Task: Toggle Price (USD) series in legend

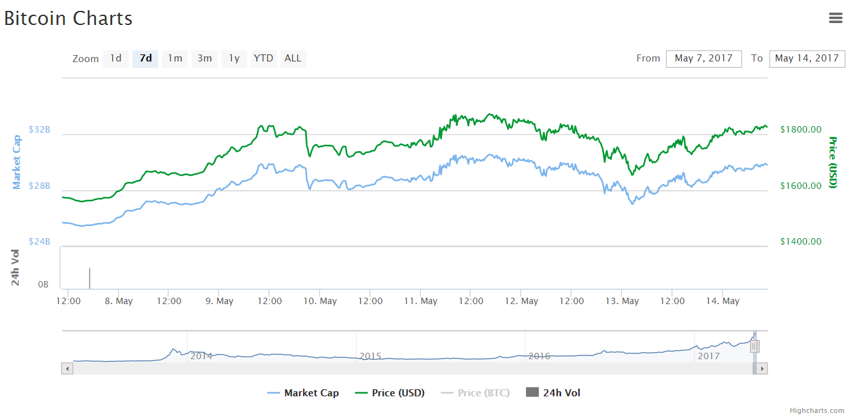Action: pos(389,393)
